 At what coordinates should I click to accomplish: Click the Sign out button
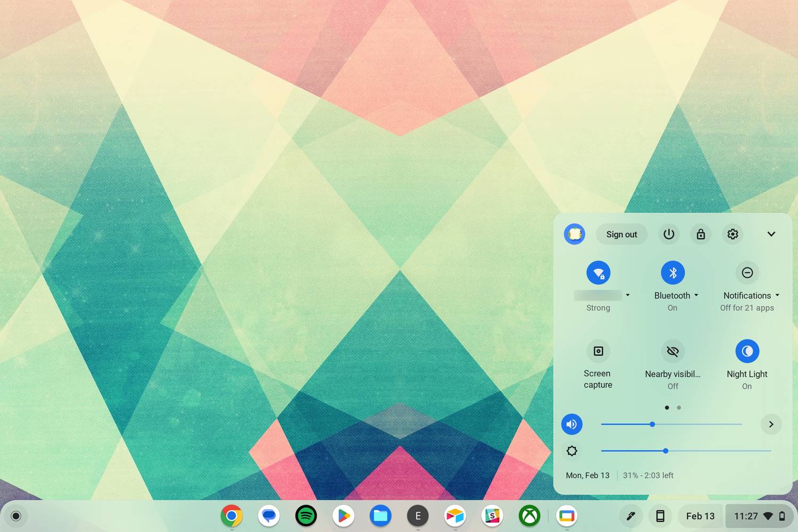point(621,234)
